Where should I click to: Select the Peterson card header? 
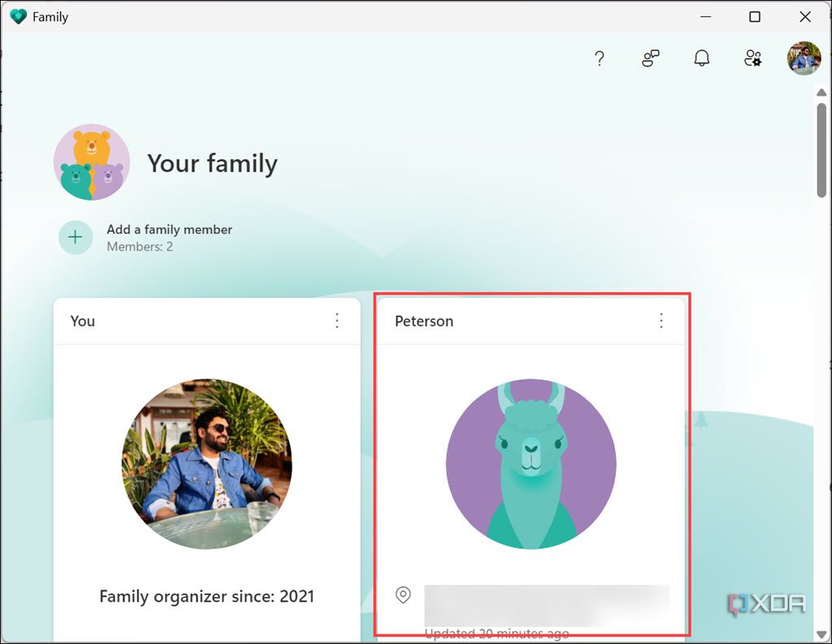(424, 321)
